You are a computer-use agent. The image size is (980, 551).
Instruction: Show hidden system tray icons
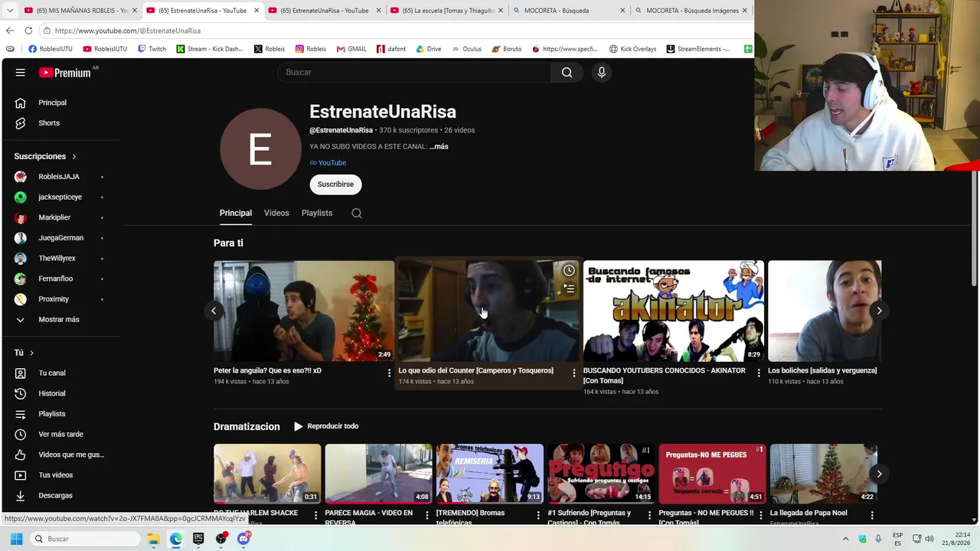(845, 539)
